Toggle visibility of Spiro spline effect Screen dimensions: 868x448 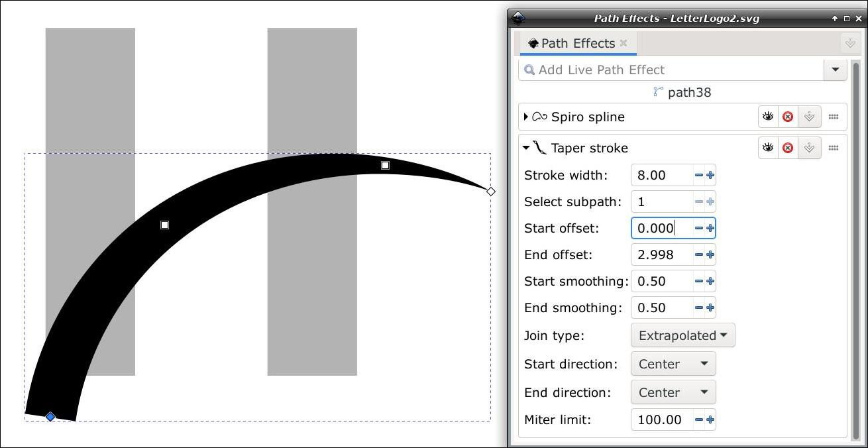coord(768,117)
